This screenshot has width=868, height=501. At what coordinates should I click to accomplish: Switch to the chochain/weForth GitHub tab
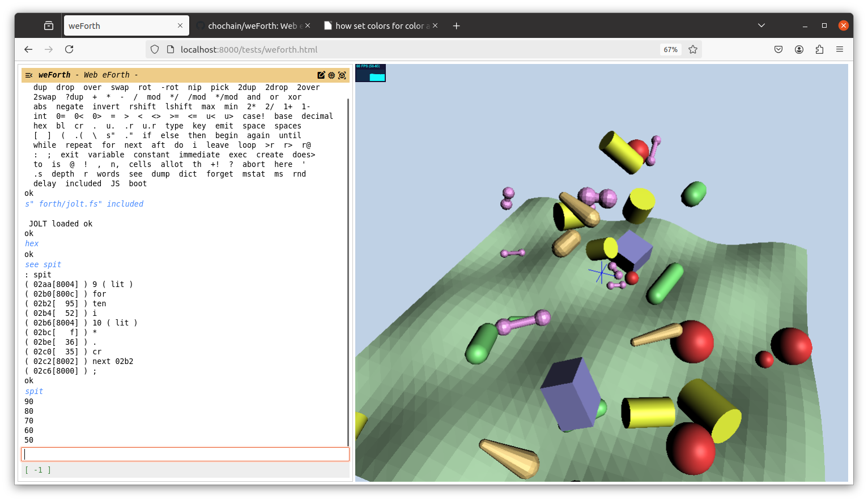pyautogui.click(x=252, y=26)
